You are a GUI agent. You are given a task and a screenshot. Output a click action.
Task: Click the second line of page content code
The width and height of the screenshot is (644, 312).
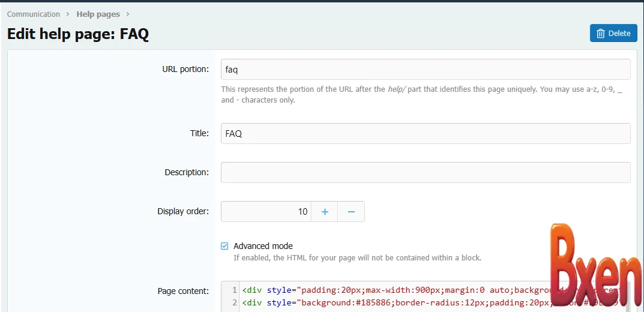point(390,303)
